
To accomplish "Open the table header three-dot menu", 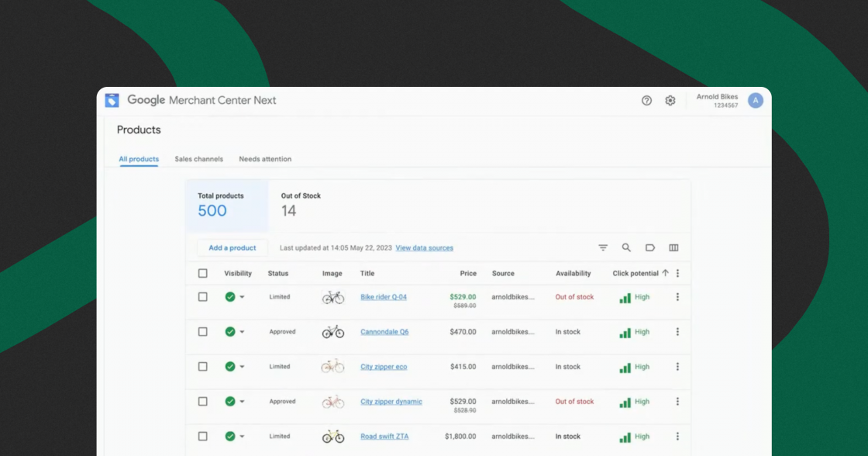I will [677, 273].
